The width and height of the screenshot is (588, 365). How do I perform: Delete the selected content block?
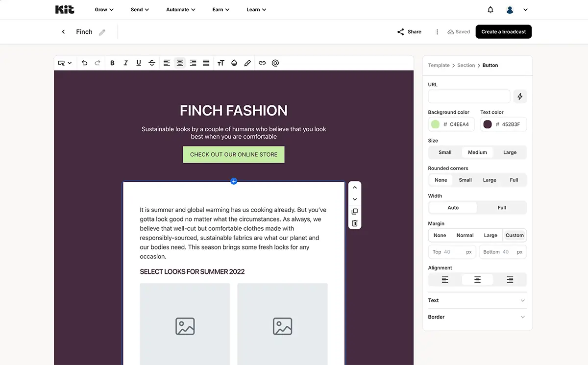pyautogui.click(x=354, y=223)
